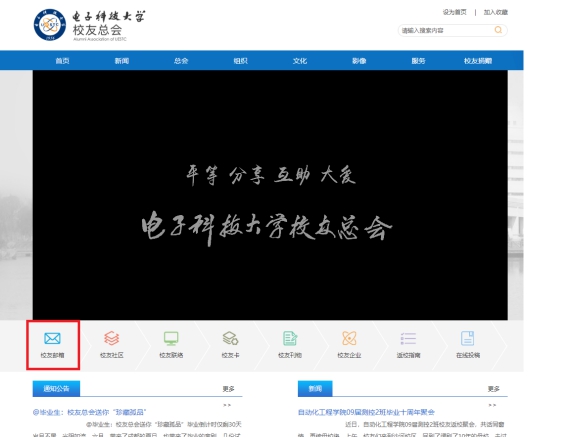This screenshot has width=570, height=438.
Task: Click the 设为首页 link
Action: (x=454, y=12)
